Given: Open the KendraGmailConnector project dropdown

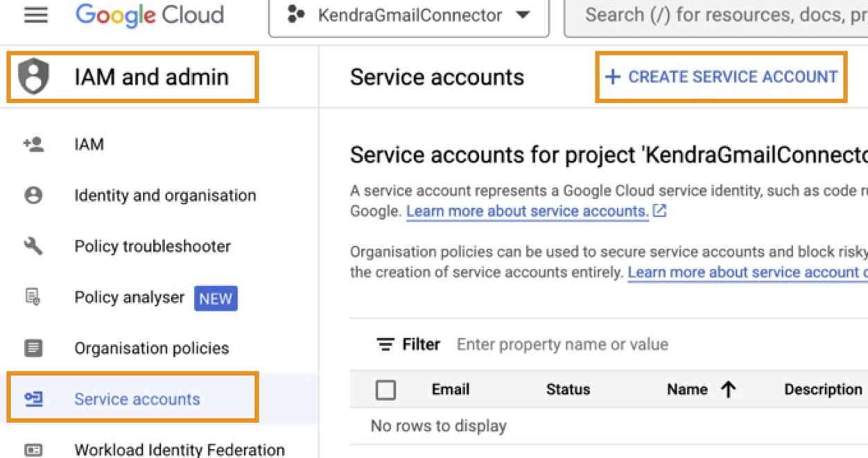Looking at the screenshot, I should pos(409,15).
